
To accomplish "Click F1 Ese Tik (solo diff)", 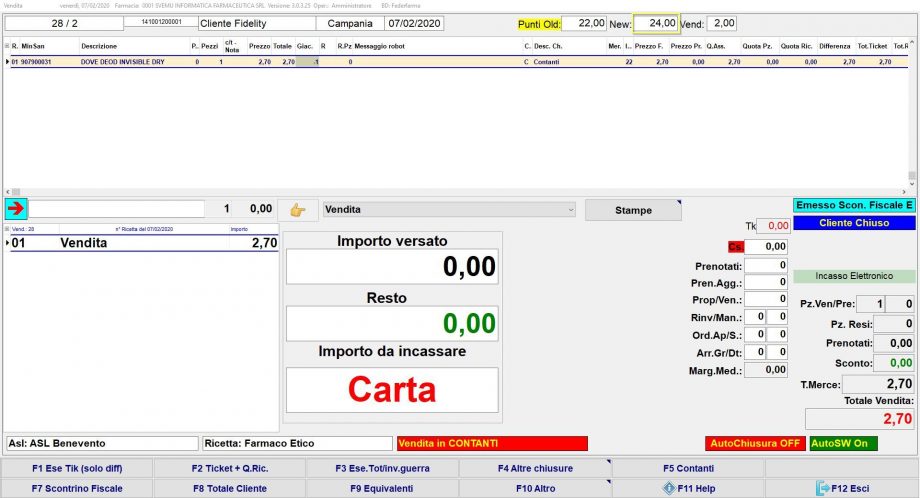I will (x=76, y=468).
